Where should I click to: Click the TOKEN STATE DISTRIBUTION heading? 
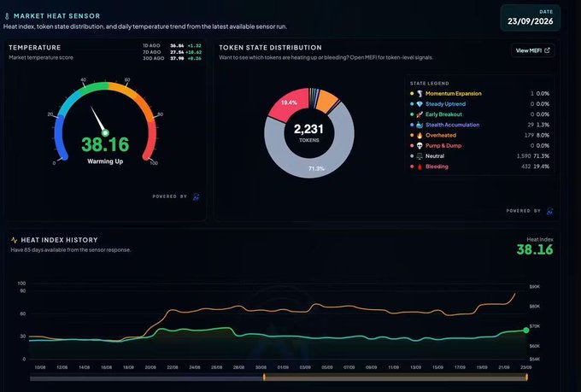pyautogui.click(x=270, y=48)
